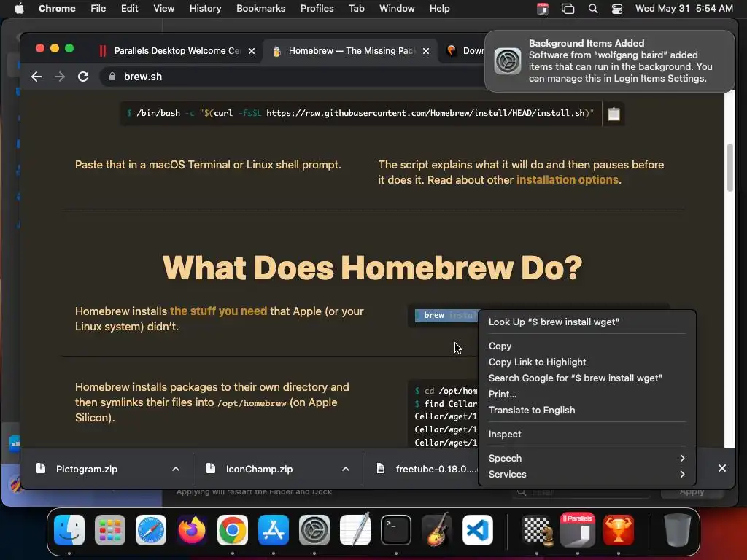The image size is (747, 560).
Task: Choose Copy Link to Highlight
Action: [x=587, y=362]
